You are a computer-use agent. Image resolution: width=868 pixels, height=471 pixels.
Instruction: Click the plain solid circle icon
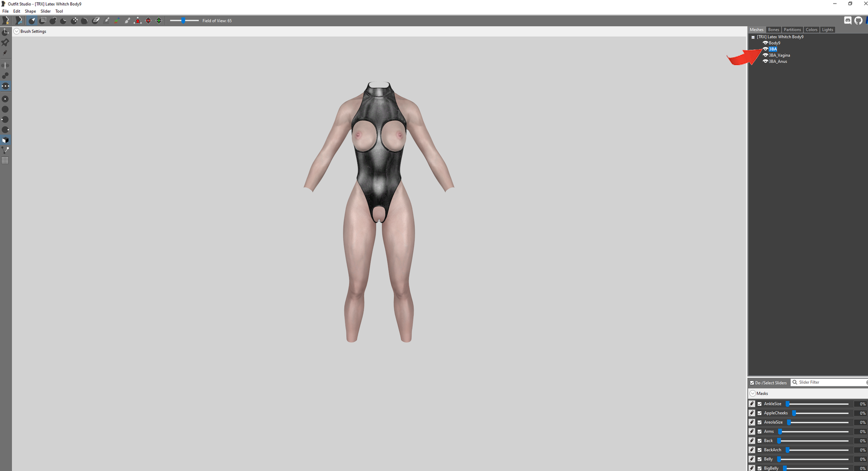[5, 109]
